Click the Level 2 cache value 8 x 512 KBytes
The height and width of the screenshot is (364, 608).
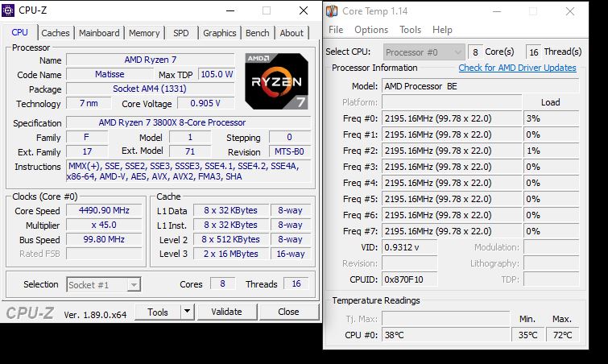pyautogui.click(x=230, y=239)
